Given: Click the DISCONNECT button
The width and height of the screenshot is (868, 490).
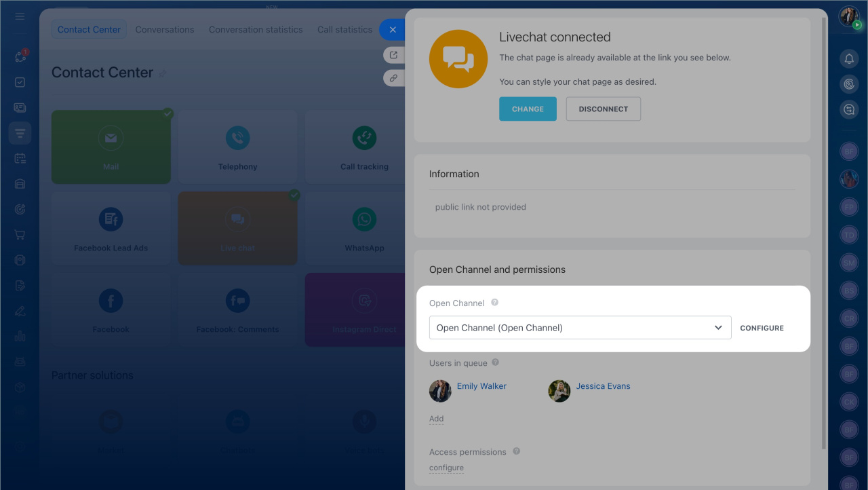Looking at the screenshot, I should [603, 109].
